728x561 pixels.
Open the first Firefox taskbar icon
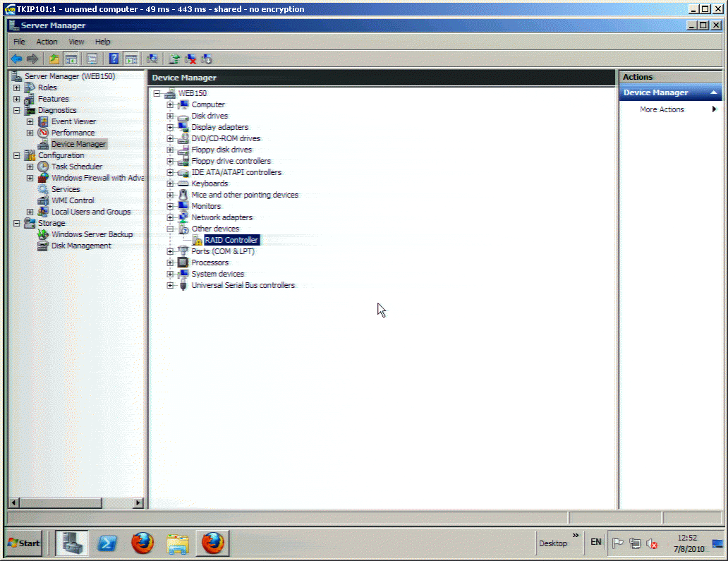[142, 543]
